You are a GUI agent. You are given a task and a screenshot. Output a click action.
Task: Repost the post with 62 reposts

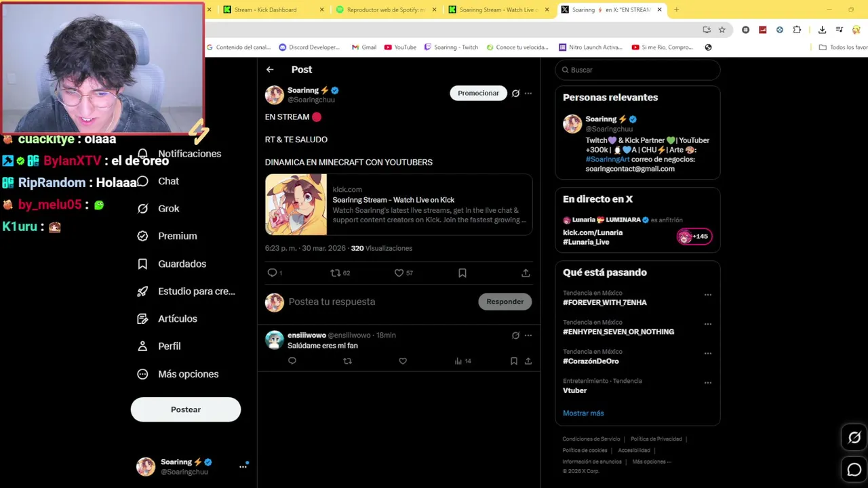click(335, 272)
